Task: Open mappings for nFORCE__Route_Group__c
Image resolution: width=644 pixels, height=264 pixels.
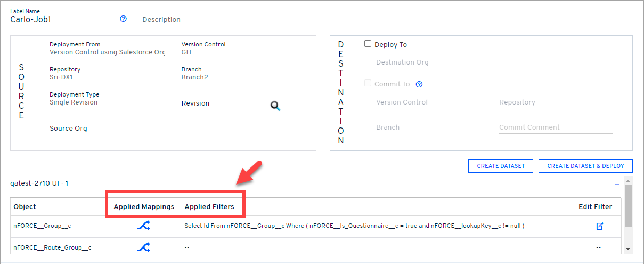Action: click(x=143, y=247)
